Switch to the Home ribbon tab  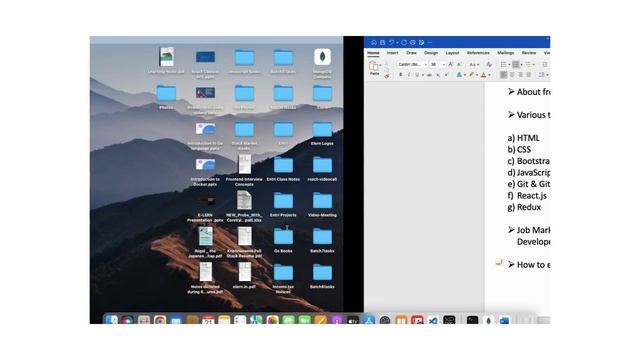373,53
